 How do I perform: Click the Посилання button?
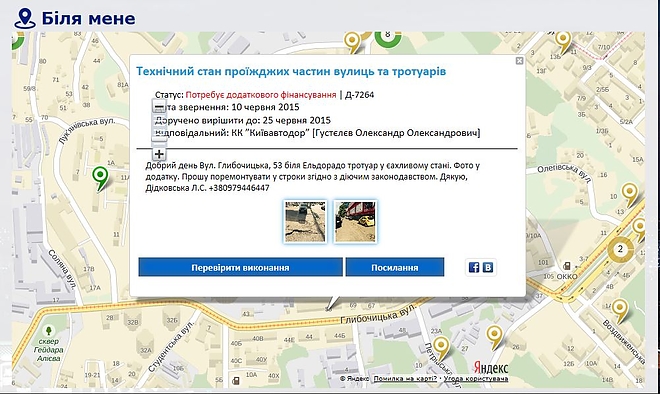pyautogui.click(x=395, y=267)
